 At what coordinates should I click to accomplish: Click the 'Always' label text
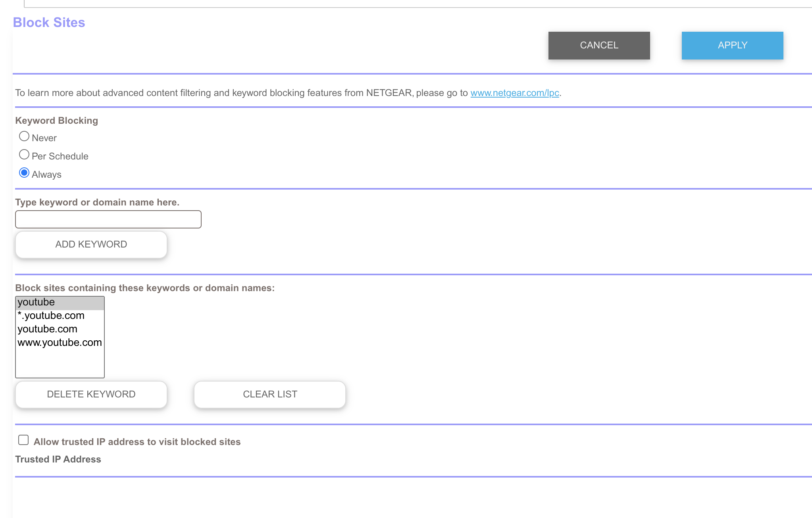(x=46, y=175)
